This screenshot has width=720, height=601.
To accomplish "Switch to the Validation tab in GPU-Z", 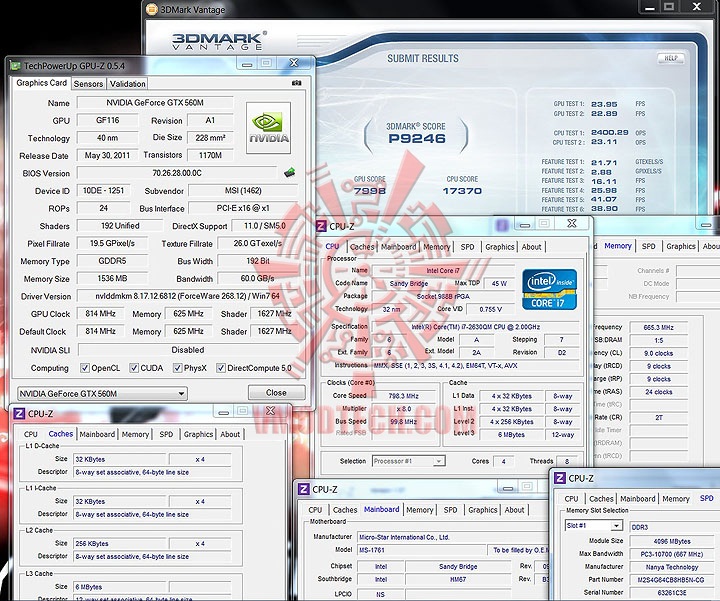I will pos(127,84).
